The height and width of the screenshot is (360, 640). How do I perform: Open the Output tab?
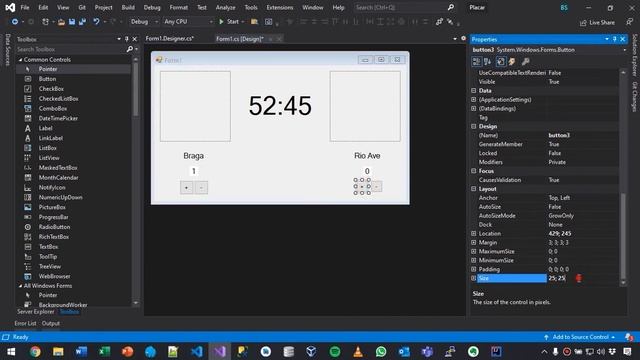click(51, 323)
